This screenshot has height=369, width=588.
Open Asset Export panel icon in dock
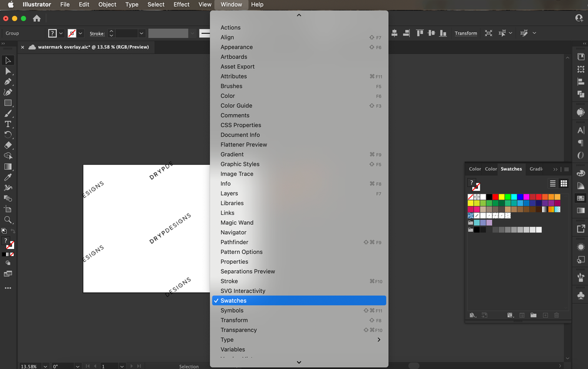coord(580,228)
